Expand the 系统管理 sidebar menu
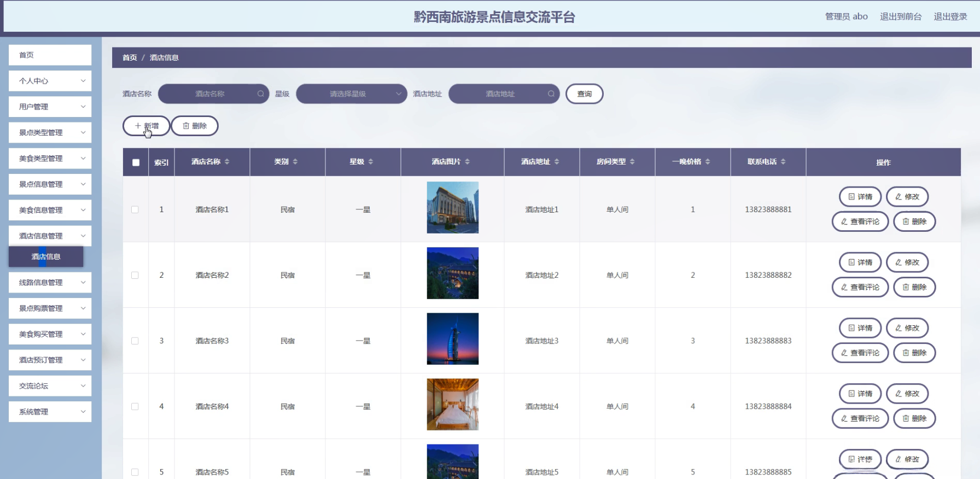Image resolution: width=980 pixels, height=479 pixels. (x=50, y=412)
